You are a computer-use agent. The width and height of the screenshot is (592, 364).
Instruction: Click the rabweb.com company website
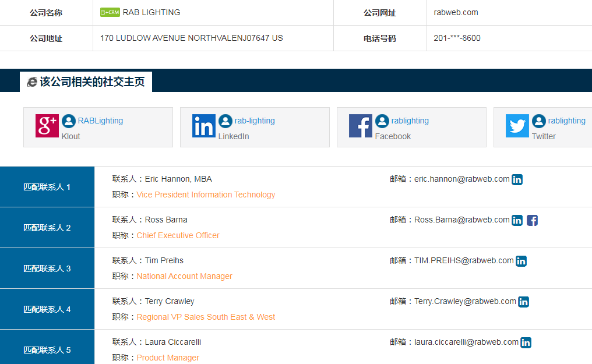456,12
